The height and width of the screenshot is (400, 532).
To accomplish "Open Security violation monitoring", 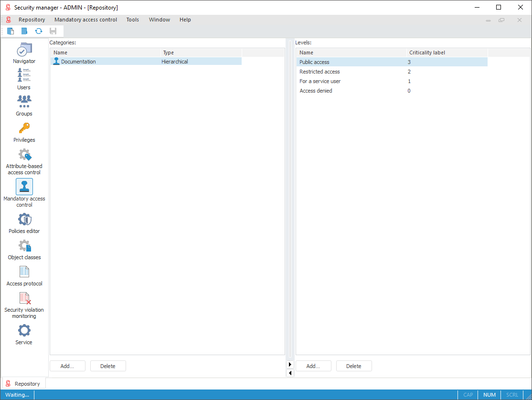I will pos(24,305).
